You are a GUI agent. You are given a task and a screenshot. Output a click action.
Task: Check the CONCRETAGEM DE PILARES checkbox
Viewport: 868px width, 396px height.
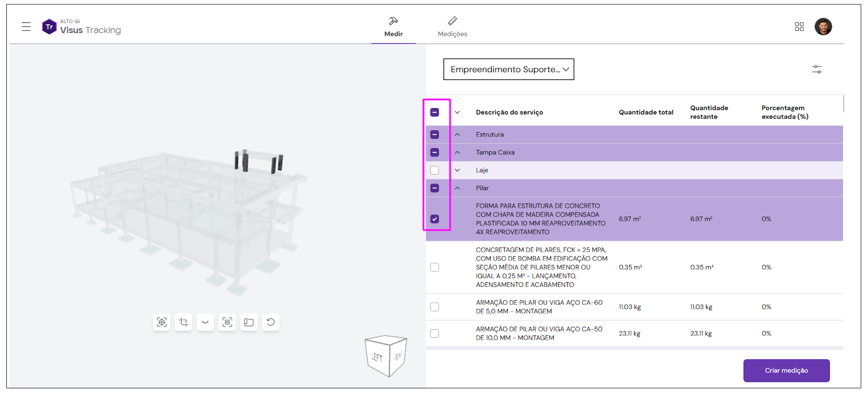tap(435, 267)
